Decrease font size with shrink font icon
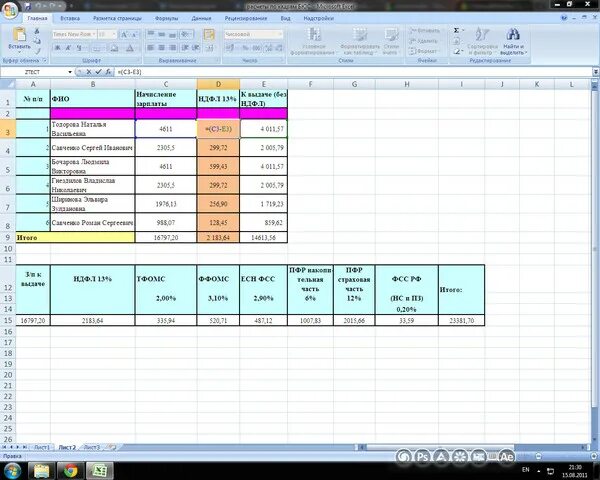 coord(134,34)
